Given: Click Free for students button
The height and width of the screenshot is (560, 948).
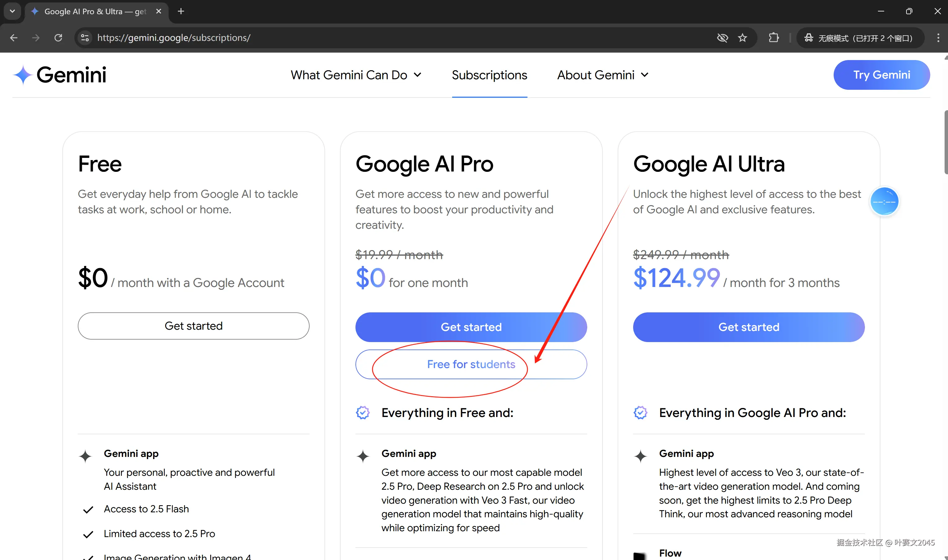Looking at the screenshot, I should pos(471,364).
